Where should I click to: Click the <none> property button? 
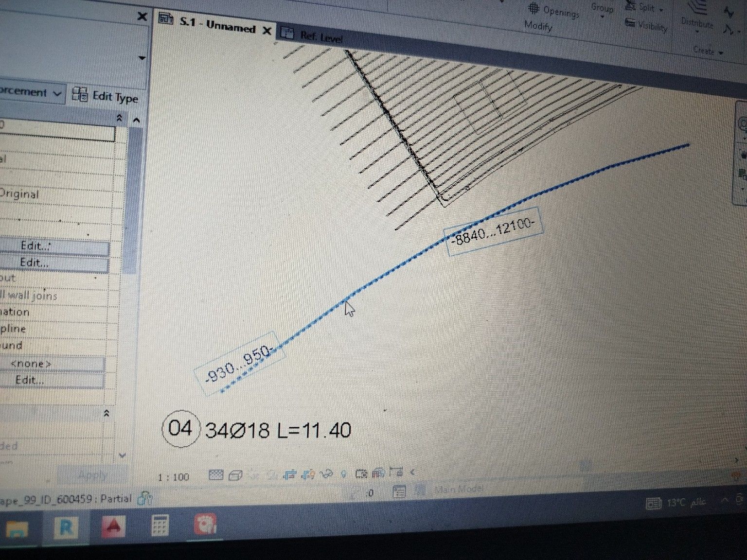pyautogui.click(x=51, y=364)
